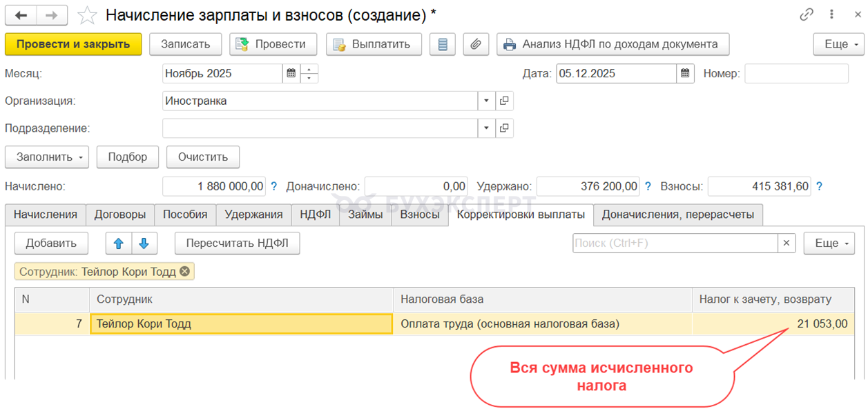Open the document report list icon
The width and height of the screenshot is (868, 409).
click(x=443, y=44)
